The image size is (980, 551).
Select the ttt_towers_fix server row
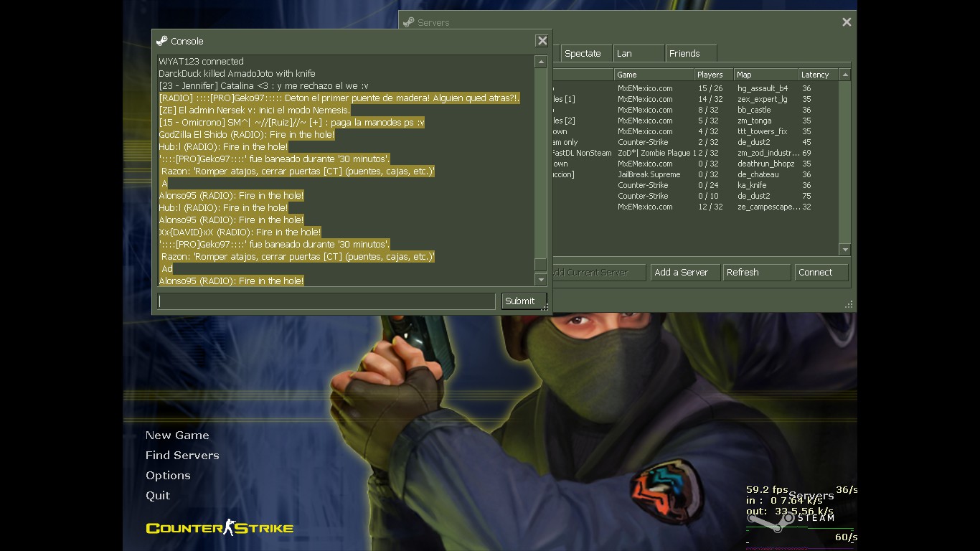pyautogui.click(x=694, y=131)
